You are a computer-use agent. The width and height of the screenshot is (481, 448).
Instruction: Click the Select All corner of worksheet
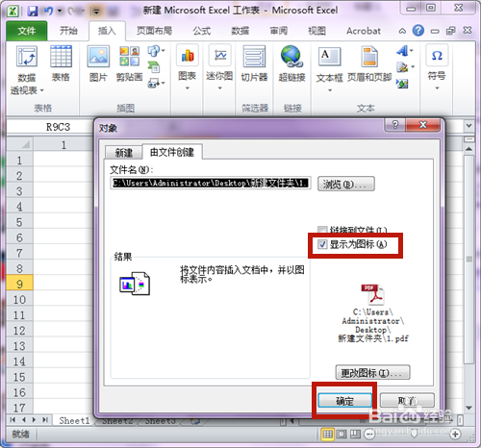coord(19,144)
